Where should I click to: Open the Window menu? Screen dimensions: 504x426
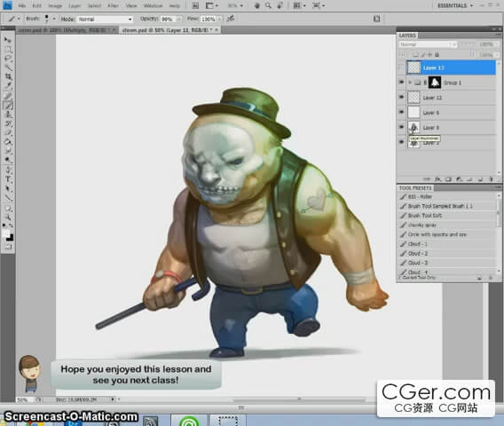point(153,5)
